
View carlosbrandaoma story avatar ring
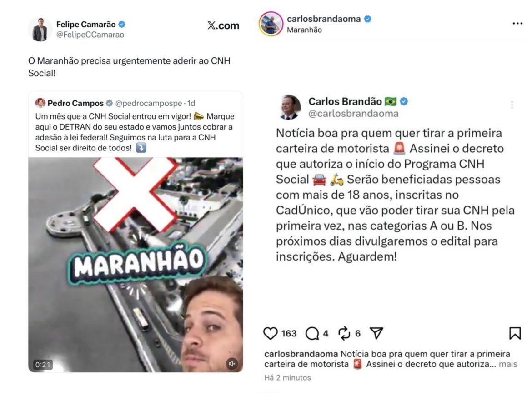point(271,24)
